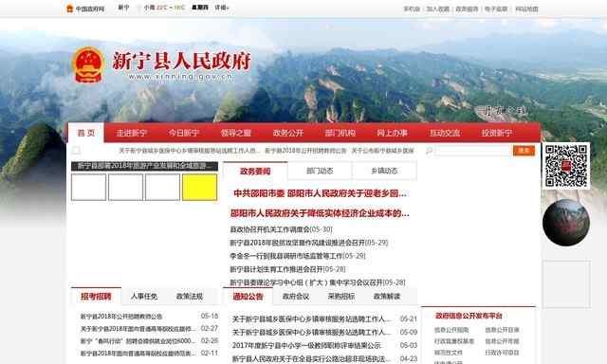The image size is (607, 364).
Task: Focus the site search input field
Action: [472, 151]
